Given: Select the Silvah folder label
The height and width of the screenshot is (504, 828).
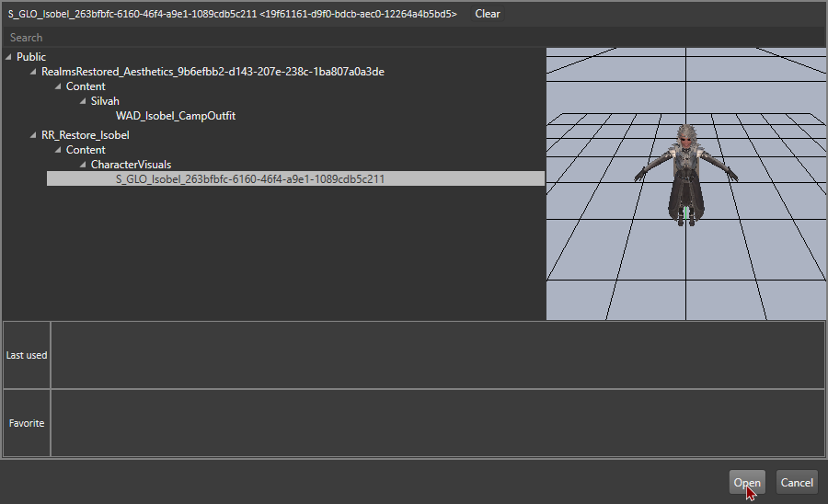Looking at the screenshot, I should pyautogui.click(x=105, y=101).
